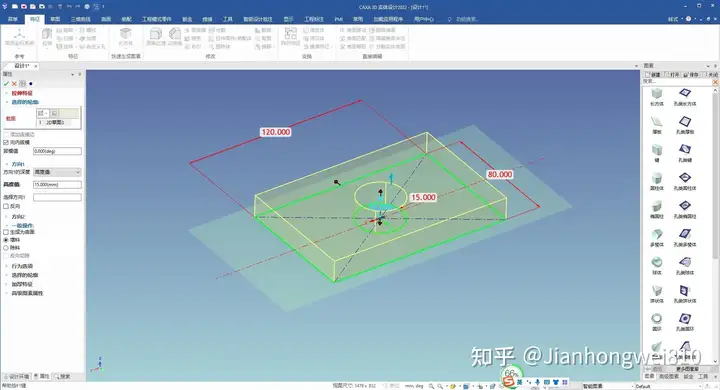The width and height of the screenshot is (720, 390).
Task: Toggle the 向内拔模 checkbox
Action: click(6, 142)
